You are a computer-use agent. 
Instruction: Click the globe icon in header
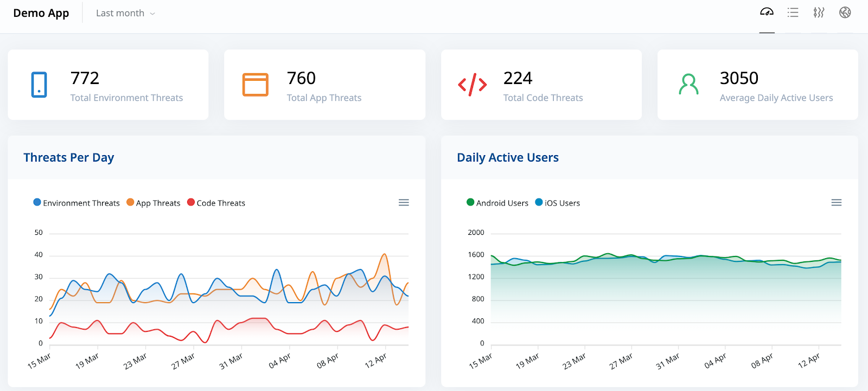tap(845, 12)
